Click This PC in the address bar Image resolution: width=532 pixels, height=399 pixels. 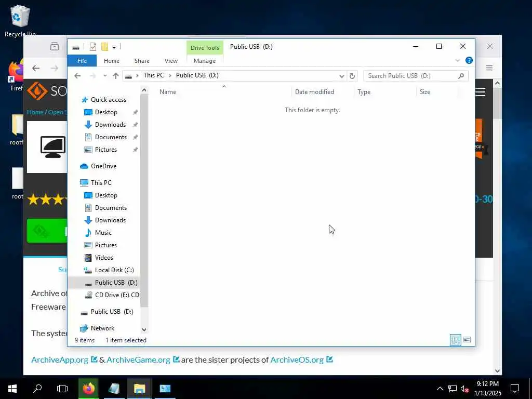click(x=153, y=75)
